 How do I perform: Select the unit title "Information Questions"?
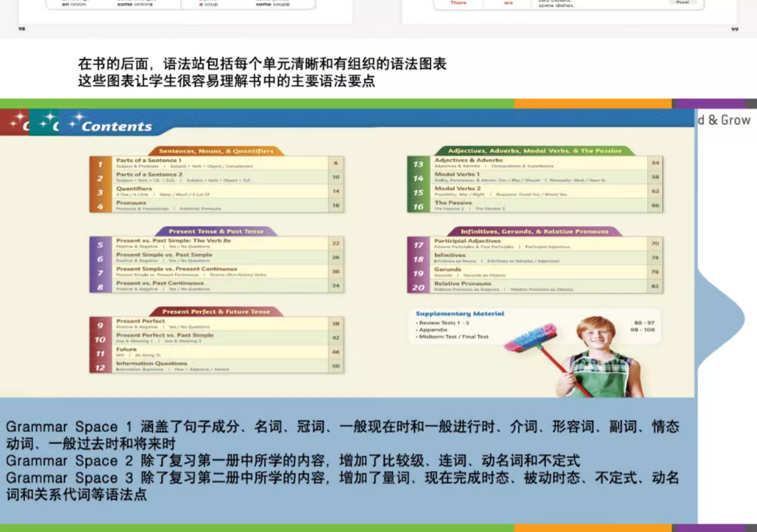tap(151, 363)
